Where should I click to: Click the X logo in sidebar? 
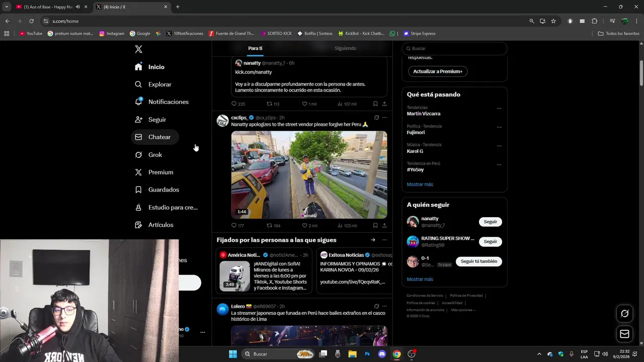(x=138, y=49)
